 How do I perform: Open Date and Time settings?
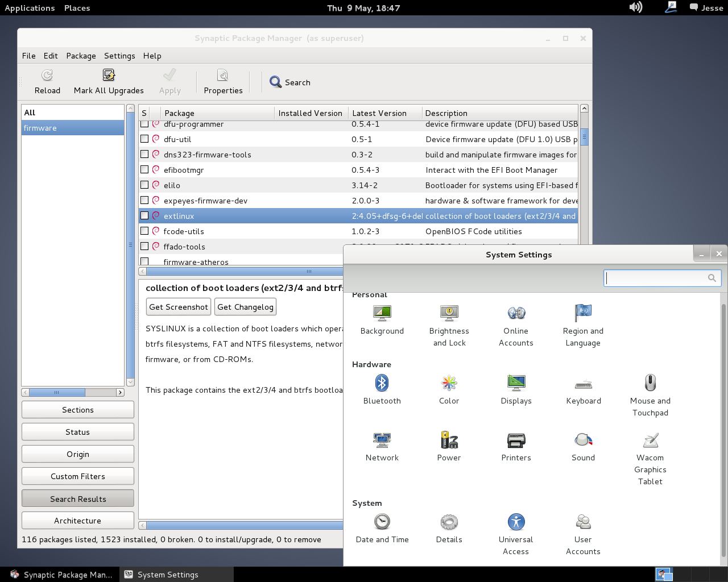pyautogui.click(x=382, y=529)
